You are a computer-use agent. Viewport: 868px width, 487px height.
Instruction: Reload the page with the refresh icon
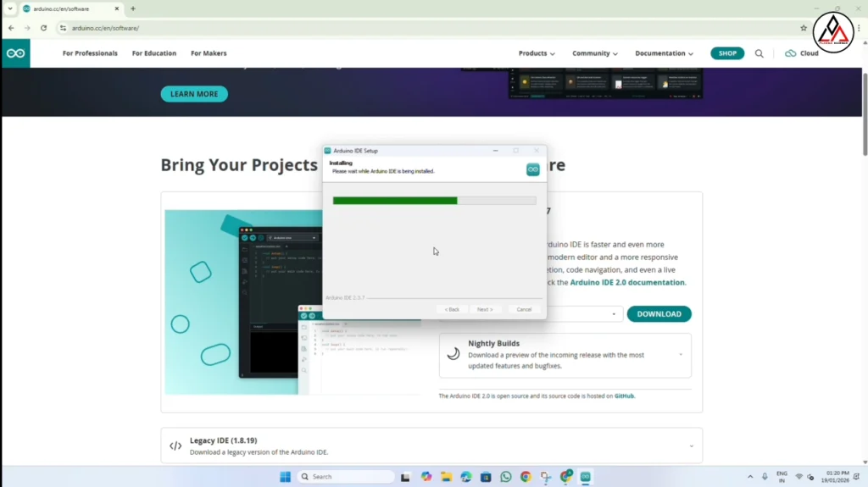click(x=43, y=28)
